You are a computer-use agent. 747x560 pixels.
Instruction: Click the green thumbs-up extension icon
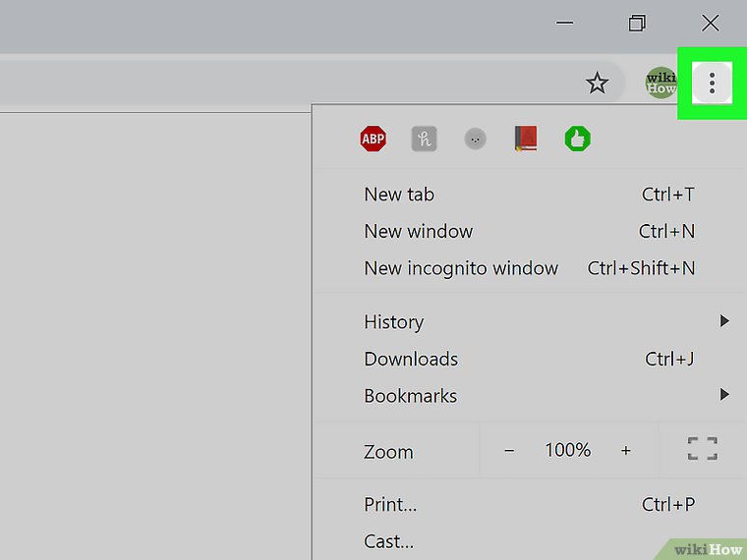577,140
